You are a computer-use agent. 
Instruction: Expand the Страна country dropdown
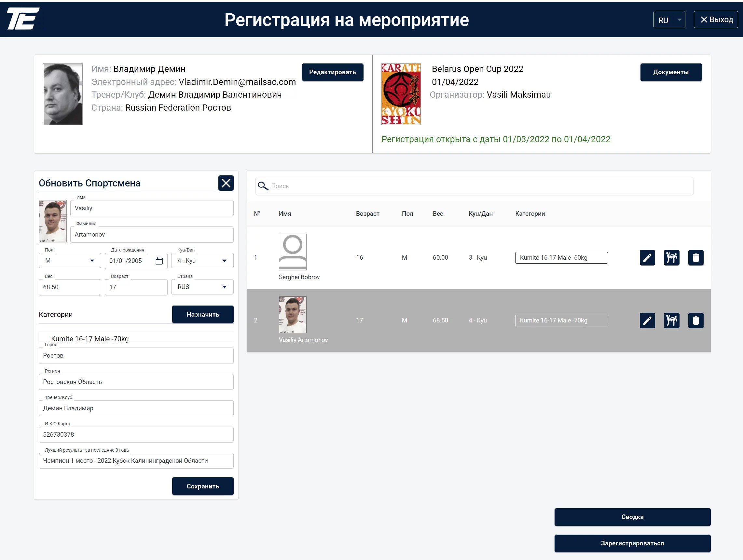coord(202,287)
